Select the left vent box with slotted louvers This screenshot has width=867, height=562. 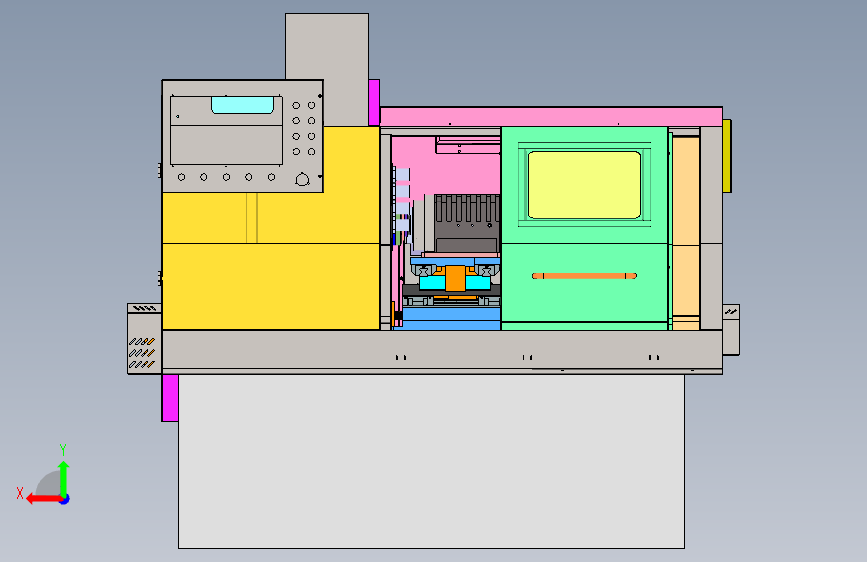click(144, 339)
